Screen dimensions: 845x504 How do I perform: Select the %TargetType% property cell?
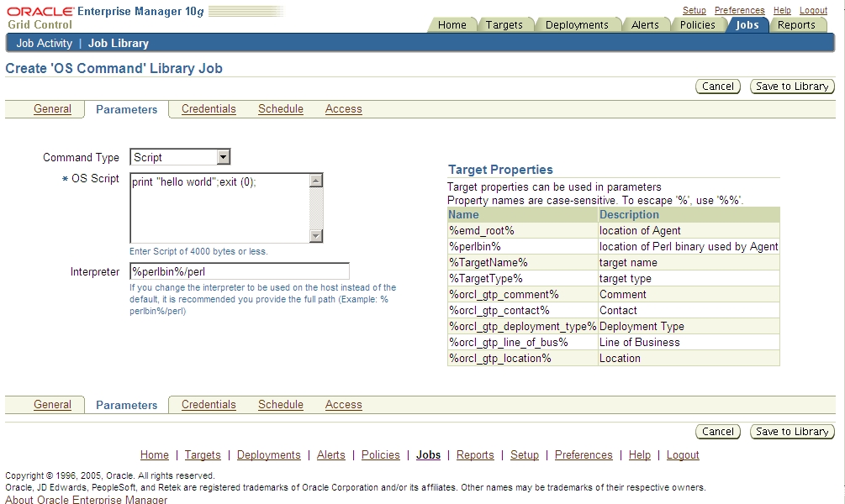[x=523, y=278]
